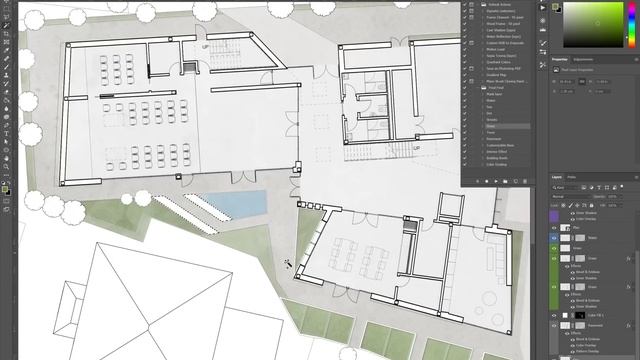The image size is (640, 360).
Task: Select the Ellipse shape tool
Action: click(6, 150)
